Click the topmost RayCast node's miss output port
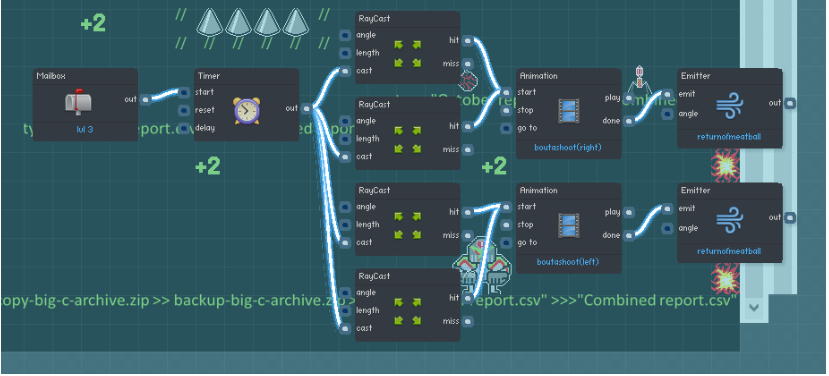 click(467, 64)
